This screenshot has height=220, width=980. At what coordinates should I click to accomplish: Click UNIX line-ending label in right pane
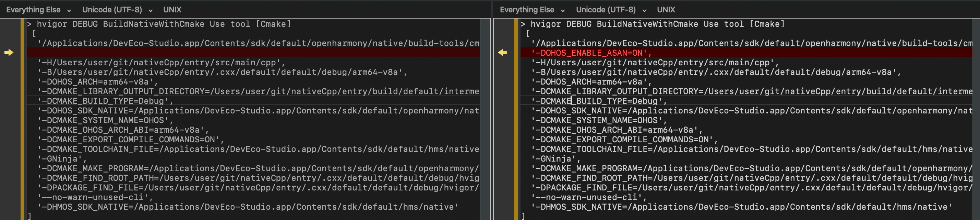click(666, 10)
